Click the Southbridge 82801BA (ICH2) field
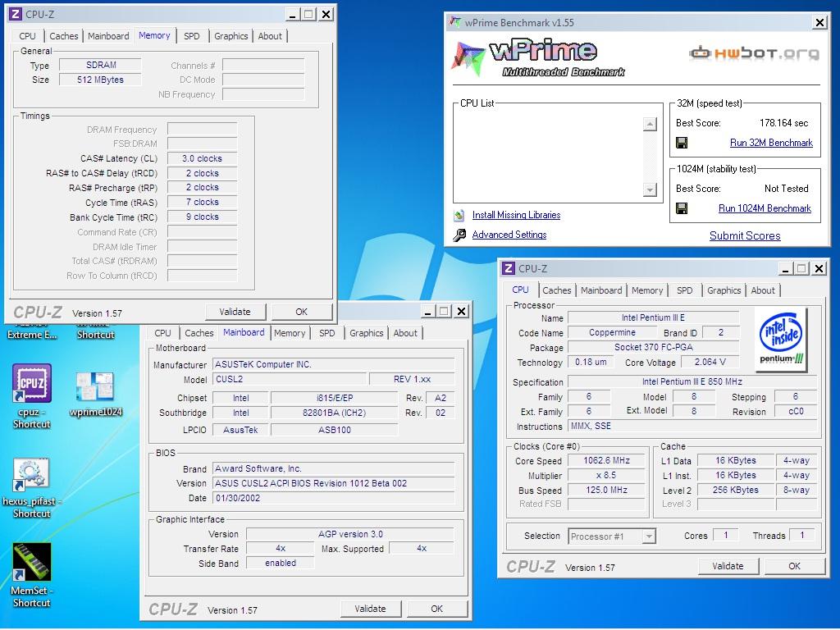 click(335, 413)
